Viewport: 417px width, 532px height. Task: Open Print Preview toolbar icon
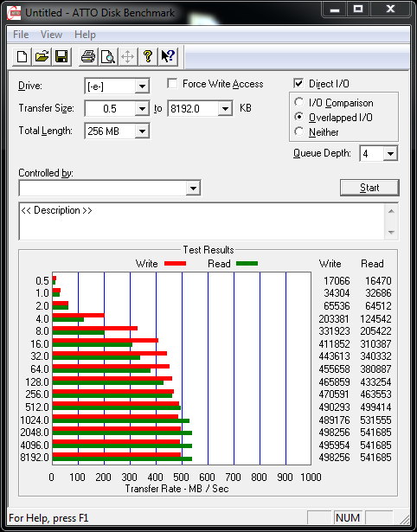(108, 56)
